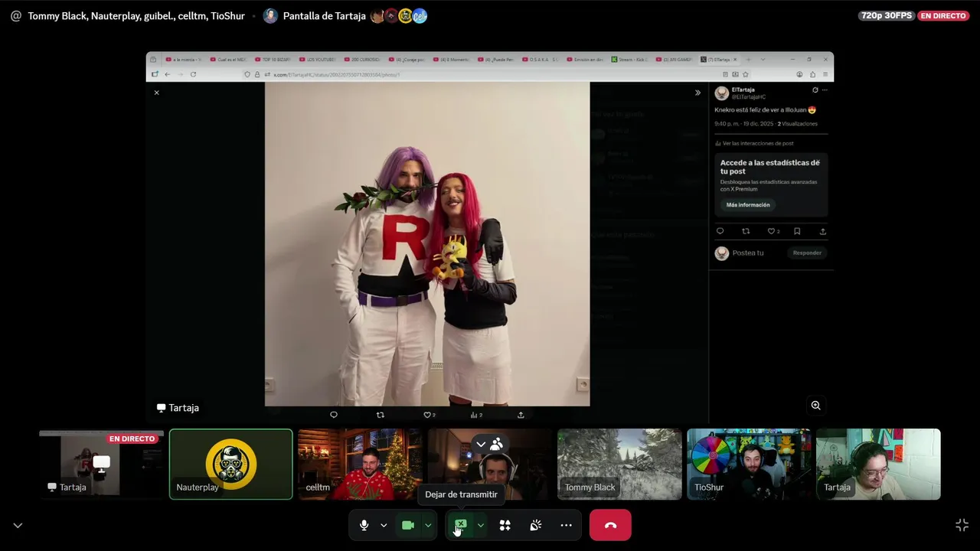
Task: Click the Responder button
Action: coord(807,253)
